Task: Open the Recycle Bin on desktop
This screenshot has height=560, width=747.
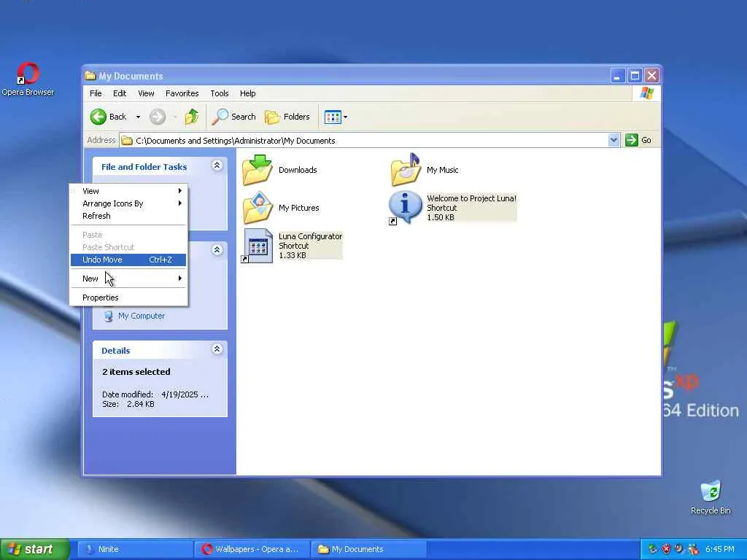Action: tap(711, 497)
